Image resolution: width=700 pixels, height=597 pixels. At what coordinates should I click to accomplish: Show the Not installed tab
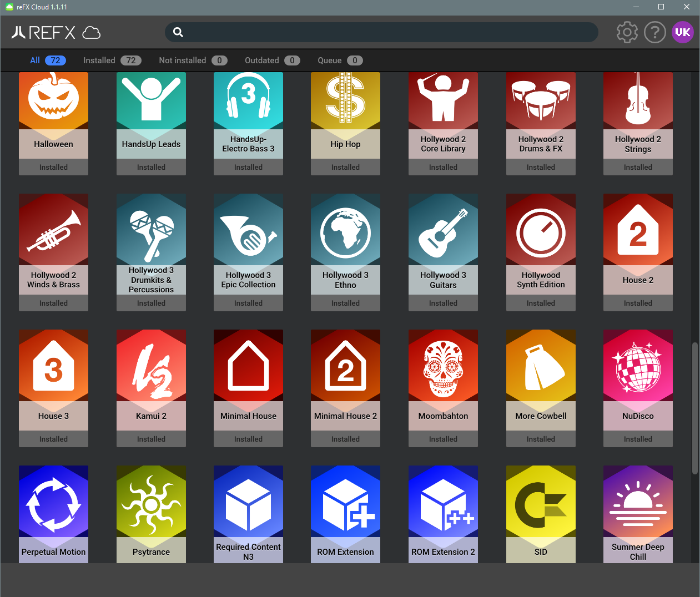[193, 60]
